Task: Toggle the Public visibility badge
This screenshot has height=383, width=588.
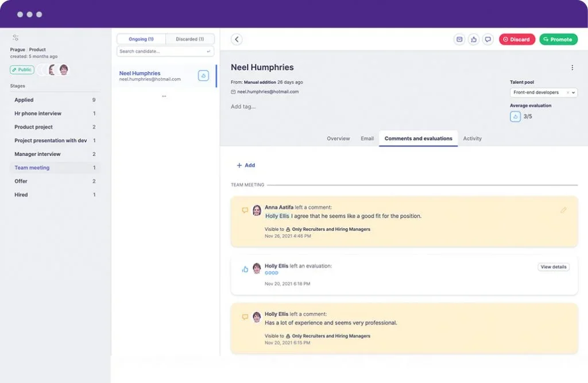Action: pyautogui.click(x=22, y=69)
